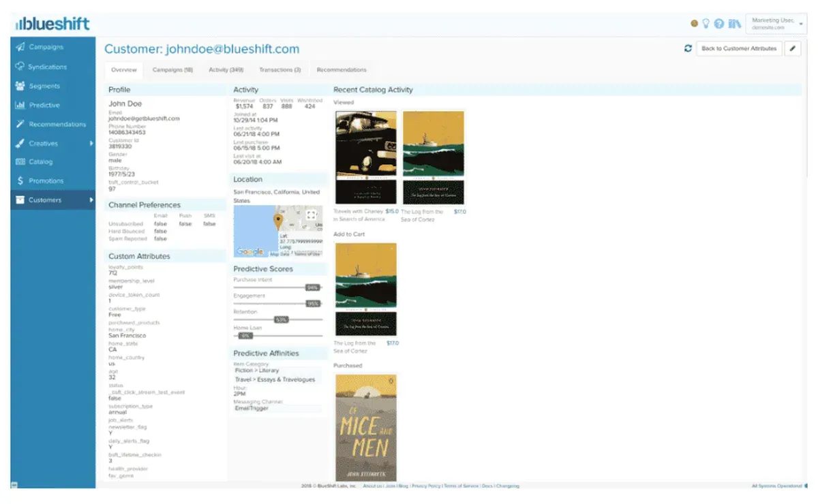
Task: Click the books library icon in header
Action: (x=734, y=23)
